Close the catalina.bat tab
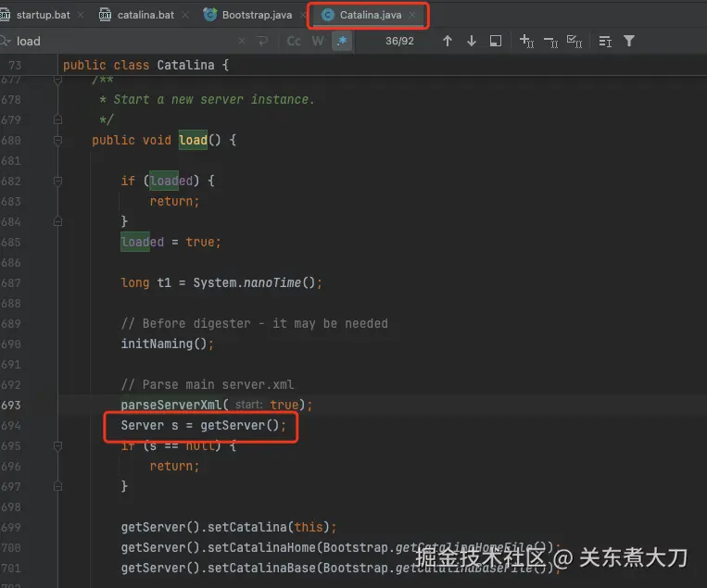The height and width of the screenshot is (588, 707). tap(185, 15)
